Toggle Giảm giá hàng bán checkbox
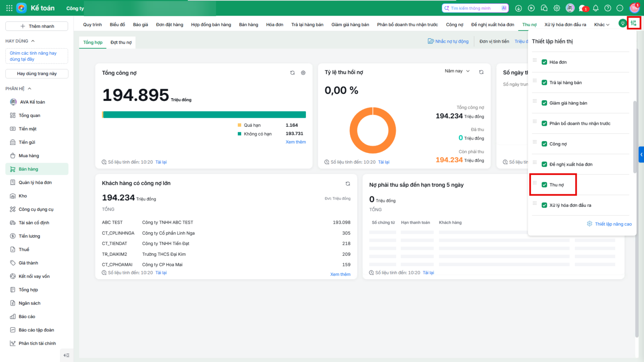This screenshot has width=644, height=362. 544,103
